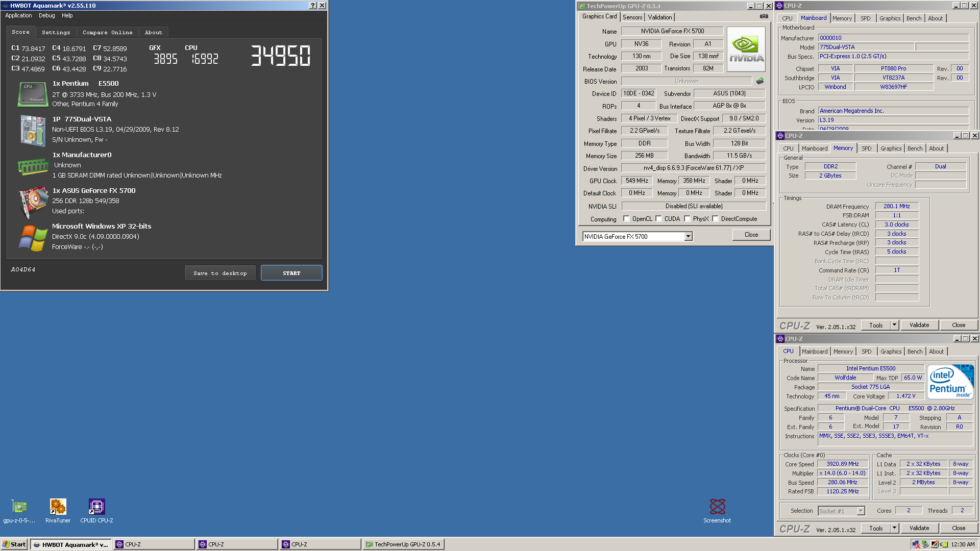The width and height of the screenshot is (980, 551).
Task: Open the Screenshot desktop icon
Action: pos(717,510)
